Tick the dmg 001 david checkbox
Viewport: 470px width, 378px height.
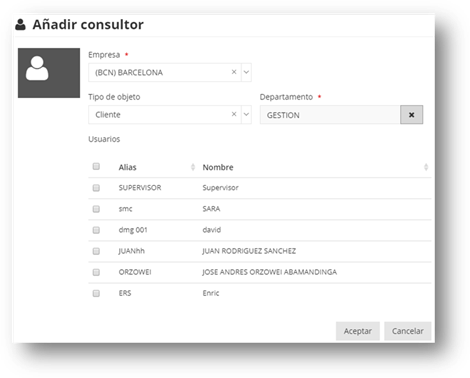point(96,230)
